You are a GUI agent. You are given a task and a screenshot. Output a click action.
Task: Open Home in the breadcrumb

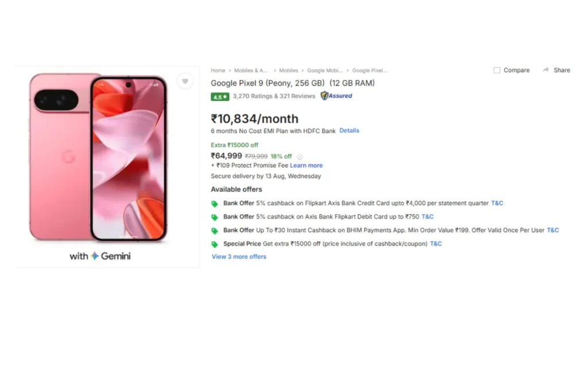point(218,71)
